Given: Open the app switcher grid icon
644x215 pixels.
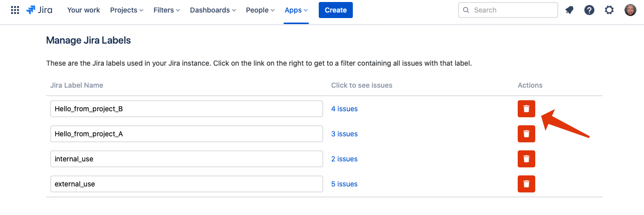Looking at the screenshot, I should [15, 10].
